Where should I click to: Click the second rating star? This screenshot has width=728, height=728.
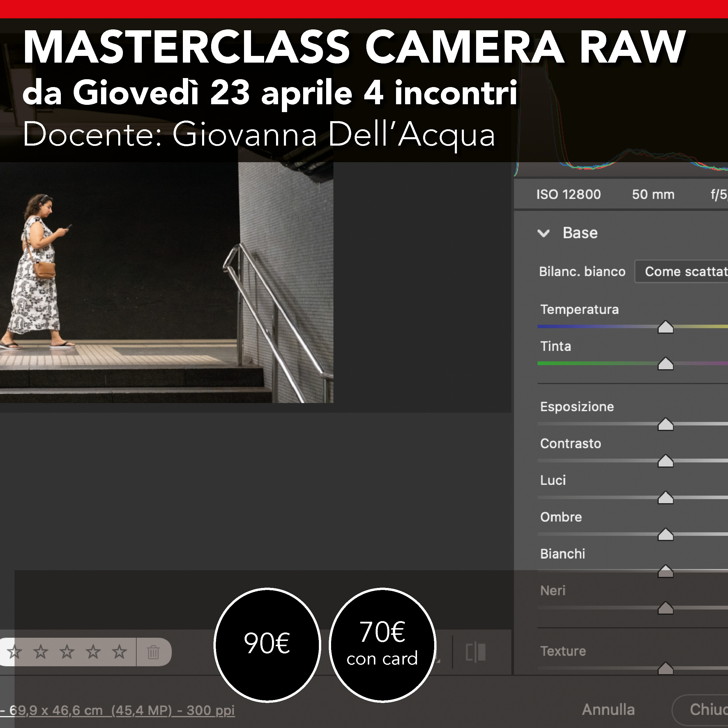41,651
